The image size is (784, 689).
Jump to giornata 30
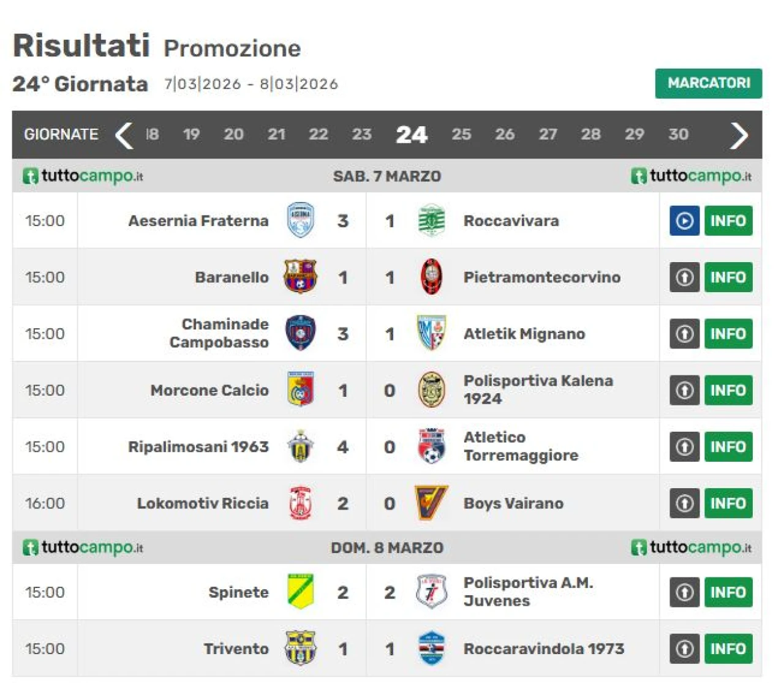678,134
